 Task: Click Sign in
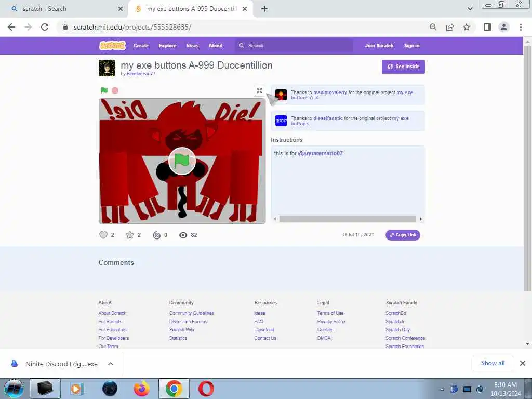[x=411, y=46]
